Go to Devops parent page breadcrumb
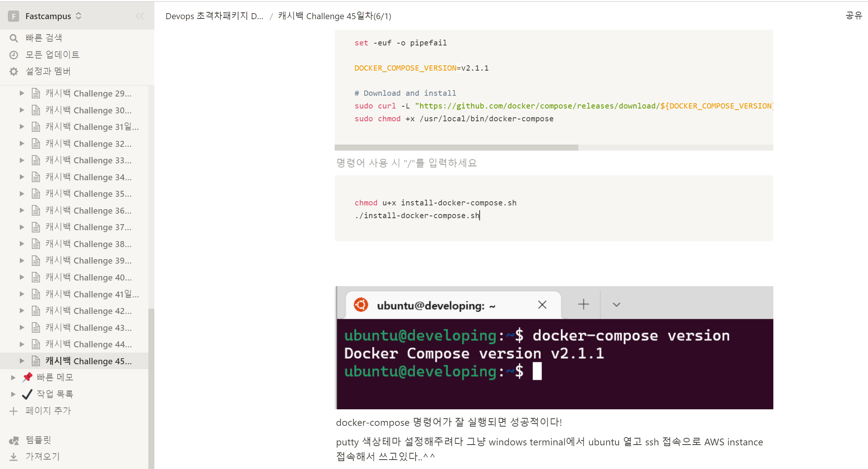Screen dimensions: 868x469 click(x=214, y=16)
